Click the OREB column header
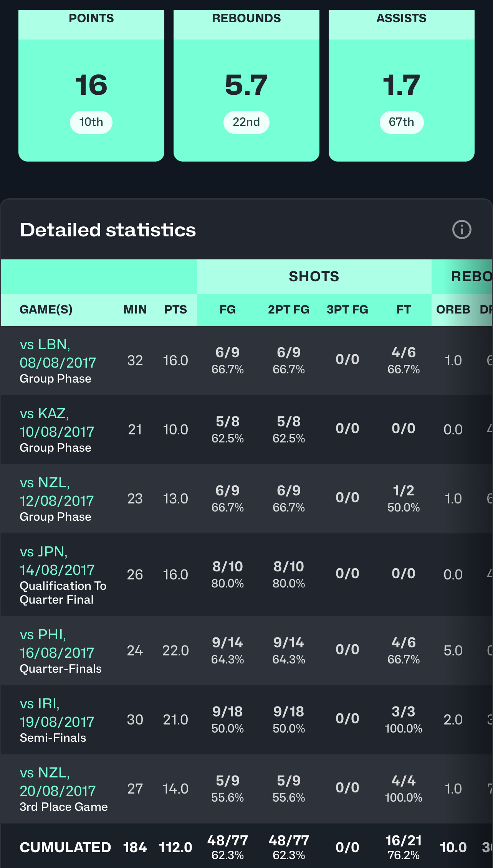Screen dimensions: 493x868 [x=453, y=310]
